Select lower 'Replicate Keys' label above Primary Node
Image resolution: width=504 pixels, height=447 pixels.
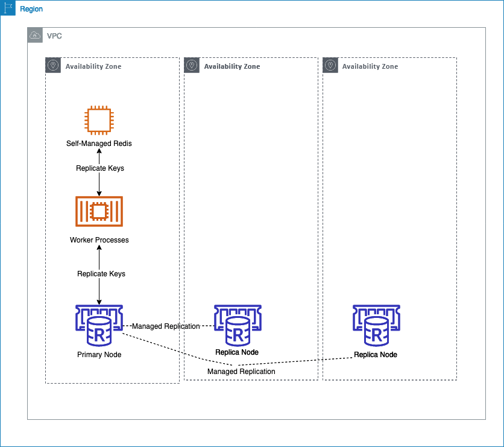(x=101, y=274)
